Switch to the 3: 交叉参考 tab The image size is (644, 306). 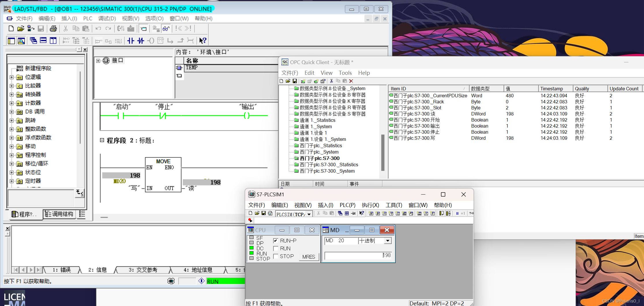click(143, 270)
